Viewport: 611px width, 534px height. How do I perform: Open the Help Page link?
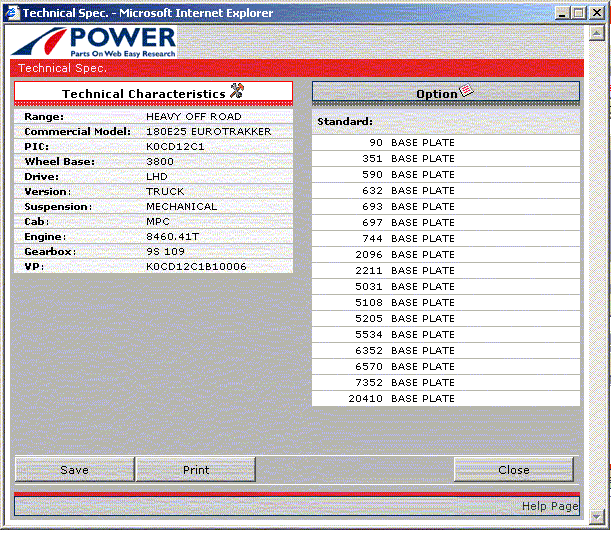[550, 506]
